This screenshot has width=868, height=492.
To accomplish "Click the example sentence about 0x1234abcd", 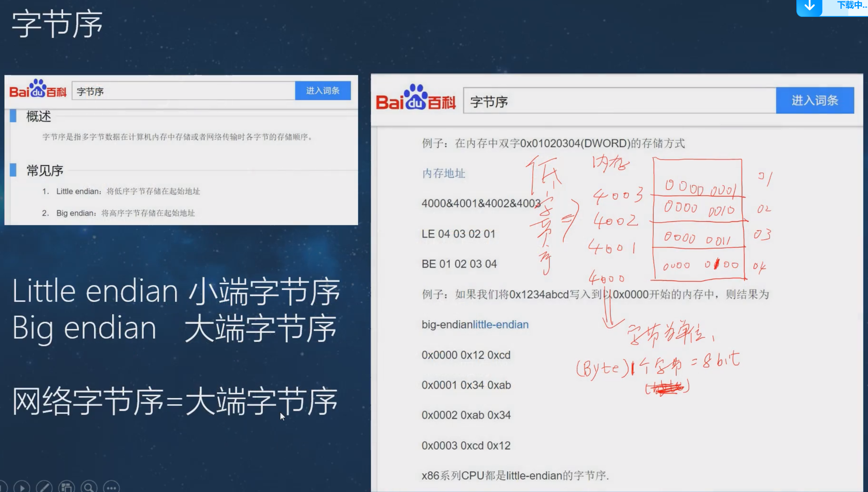I will (x=596, y=294).
